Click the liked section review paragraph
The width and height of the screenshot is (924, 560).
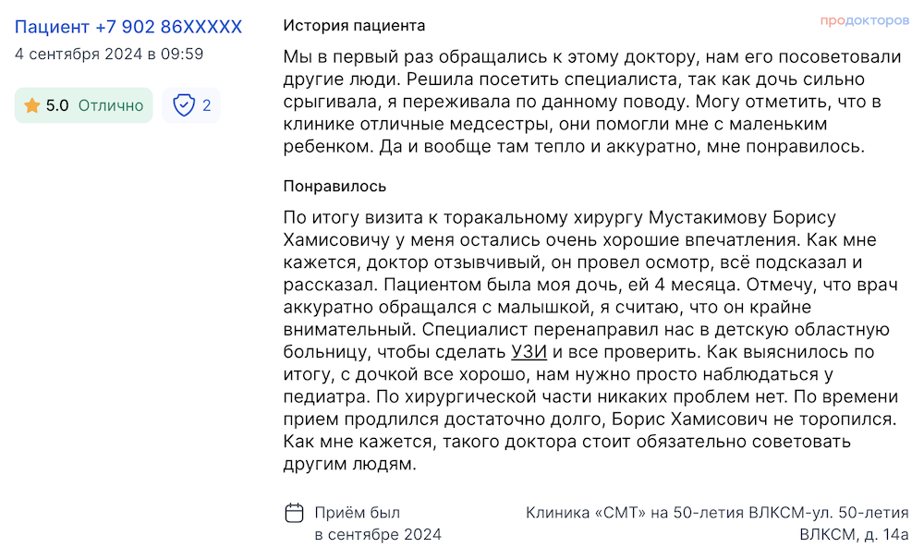[x=590, y=341]
